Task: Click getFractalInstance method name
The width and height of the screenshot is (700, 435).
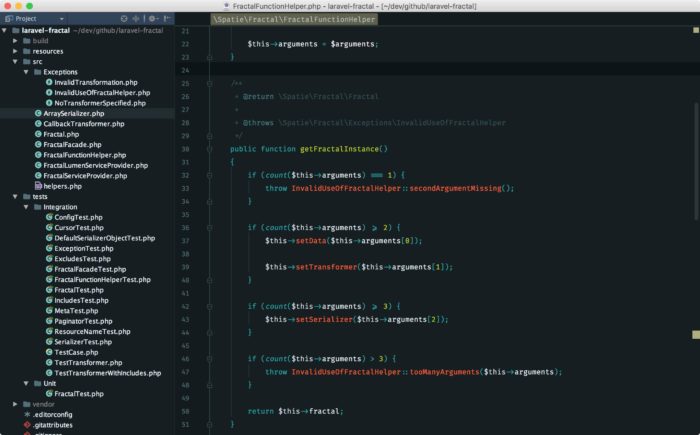Action: coord(339,149)
